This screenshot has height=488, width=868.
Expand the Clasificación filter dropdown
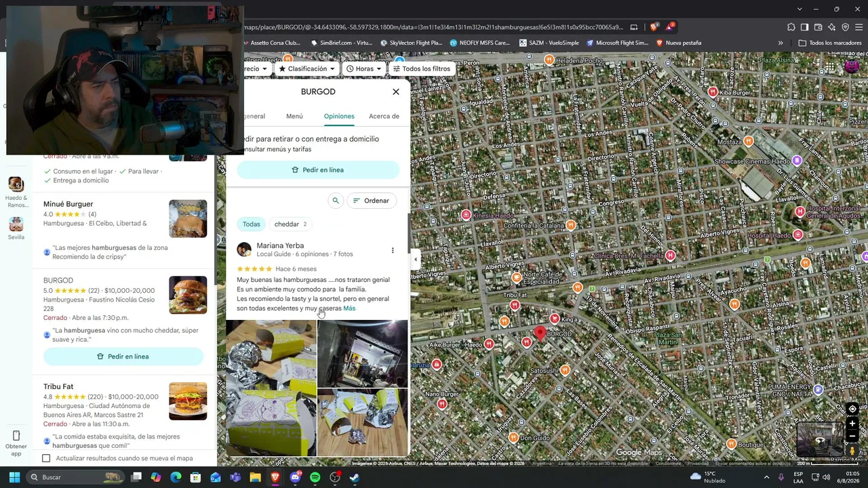coord(307,68)
